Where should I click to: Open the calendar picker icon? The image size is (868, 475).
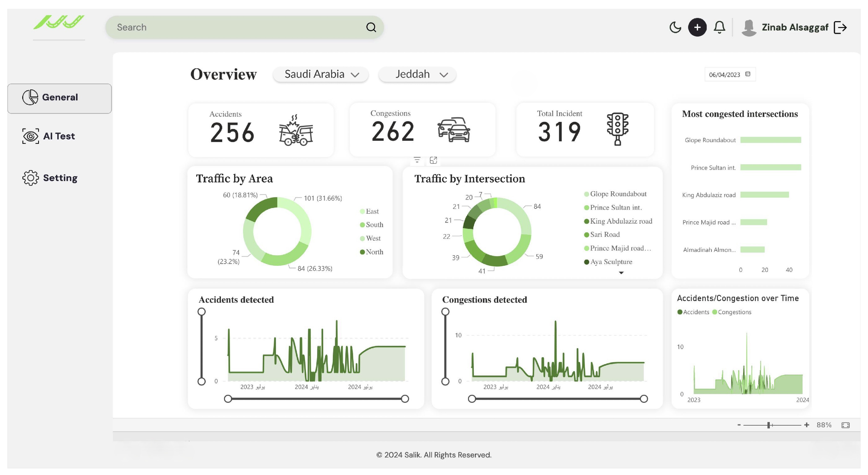point(747,74)
